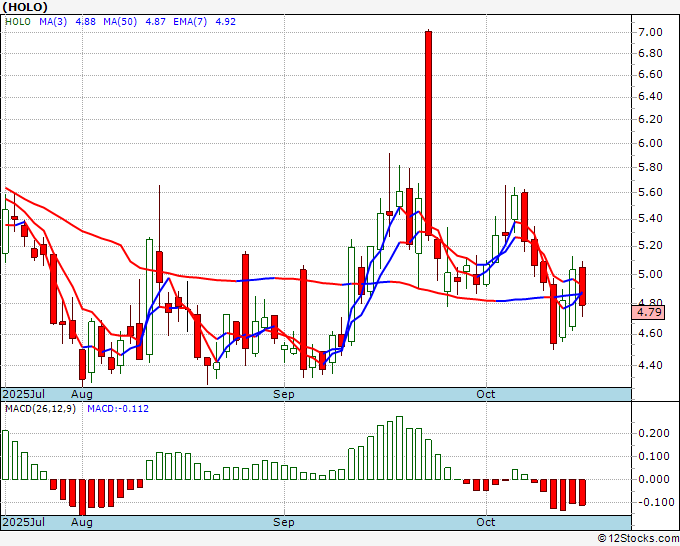Click the MA(50) value 4.87
The width and height of the screenshot is (680, 546).
[155, 22]
